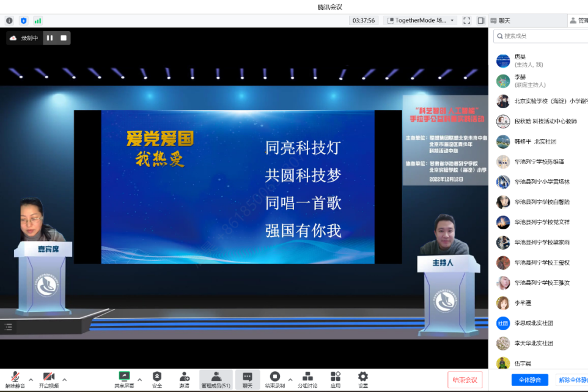Click the 解除全体静音 unmute all button
Viewport: 588px width, 392px height.
tap(571, 380)
